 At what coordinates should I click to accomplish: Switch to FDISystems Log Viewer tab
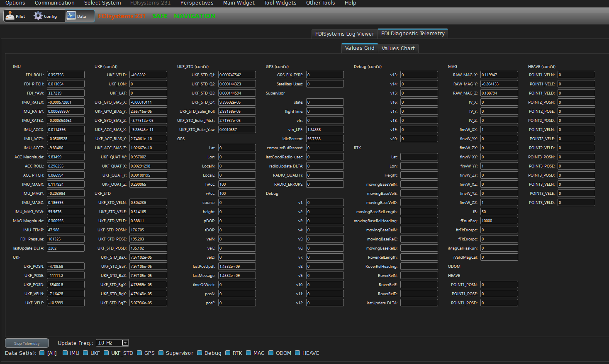(344, 34)
